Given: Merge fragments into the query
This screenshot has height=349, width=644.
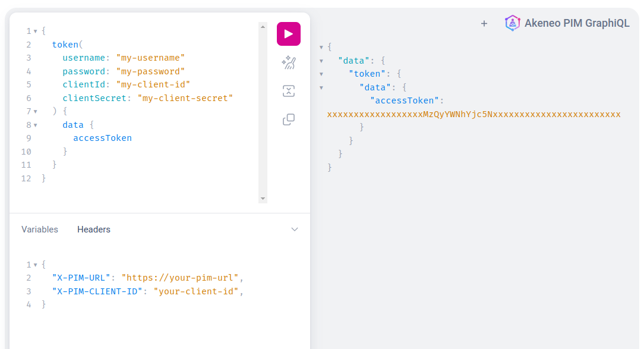Looking at the screenshot, I should pyautogui.click(x=288, y=90).
